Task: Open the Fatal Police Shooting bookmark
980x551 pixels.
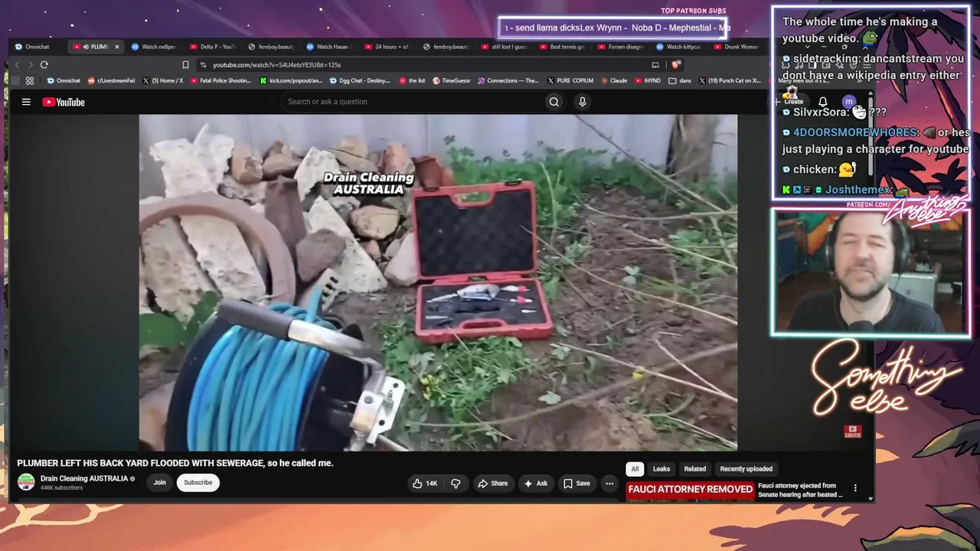Action: point(220,80)
